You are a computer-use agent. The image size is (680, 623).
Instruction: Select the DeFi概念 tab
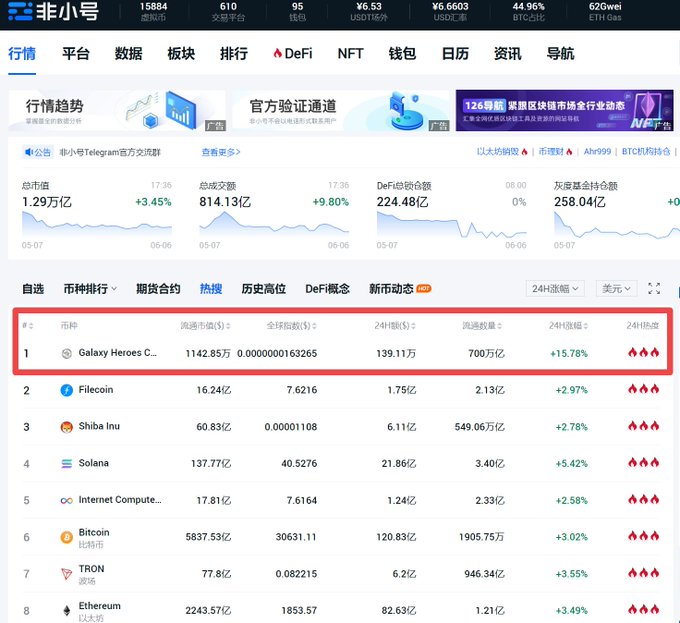point(327,289)
